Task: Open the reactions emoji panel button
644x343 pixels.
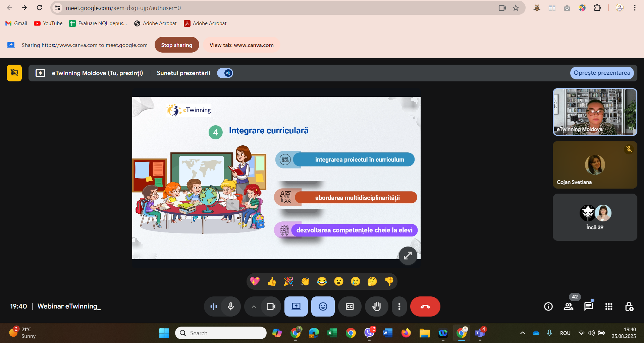Action: (323, 306)
